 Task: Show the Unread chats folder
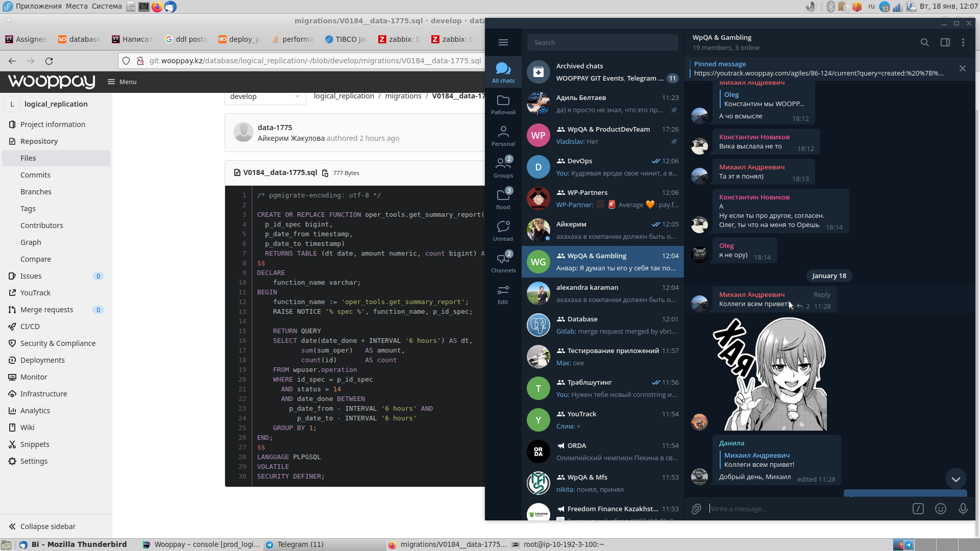503,231
